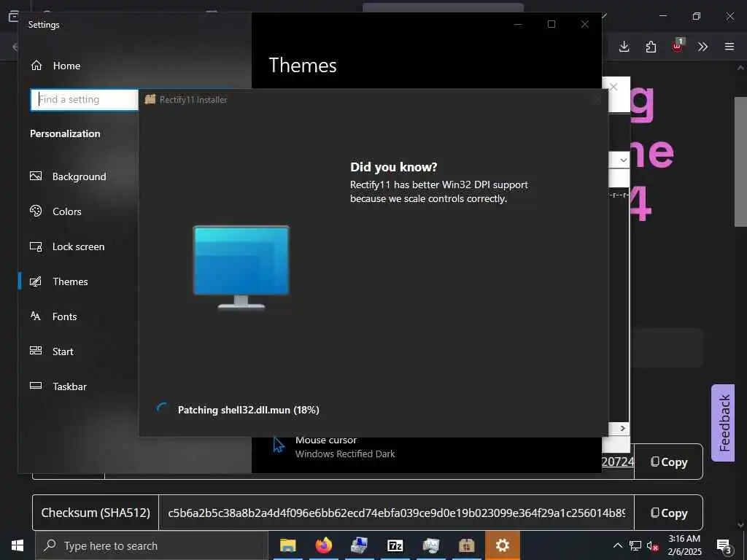The width and height of the screenshot is (747, 560).
Task: Open 7-Zip from the taskbar
Action: (395, 545)
